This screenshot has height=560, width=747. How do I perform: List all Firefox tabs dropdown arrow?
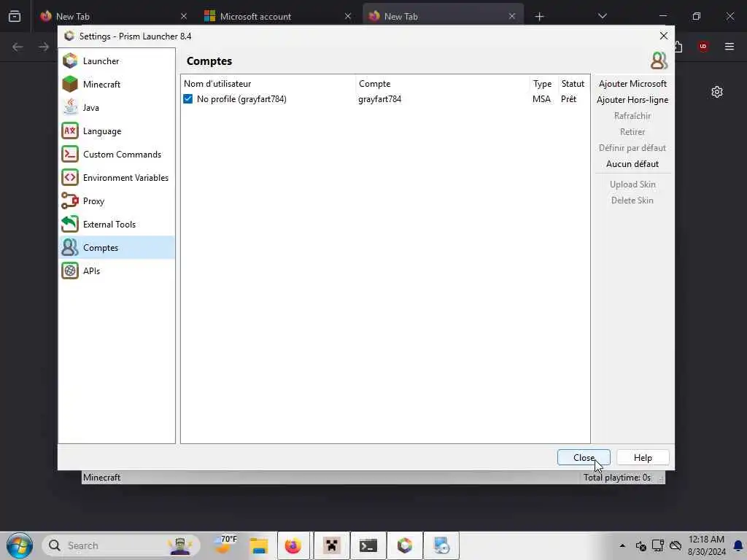pyautogui.click(x=602, y=16)
